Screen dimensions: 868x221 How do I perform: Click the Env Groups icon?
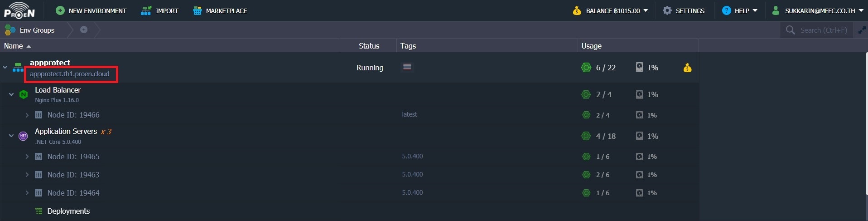tap(10, 30)
